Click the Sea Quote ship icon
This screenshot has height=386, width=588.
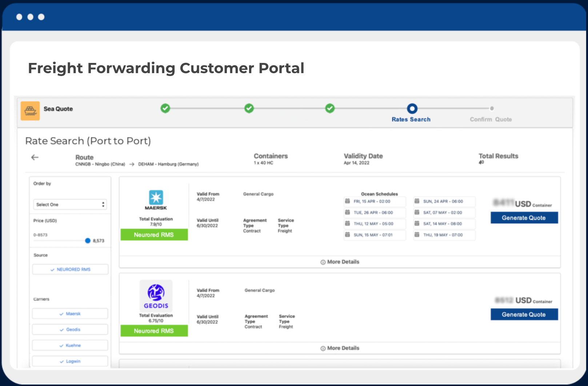(x=30, y=111)
